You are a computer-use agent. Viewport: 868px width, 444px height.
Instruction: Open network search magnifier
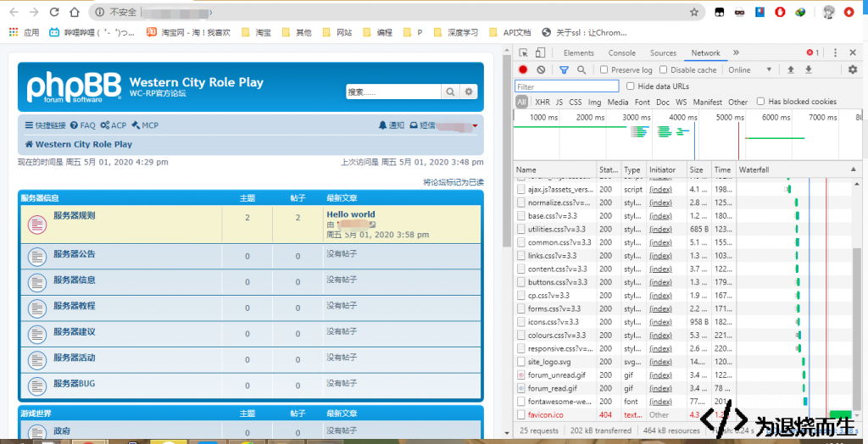pos(581,69)
